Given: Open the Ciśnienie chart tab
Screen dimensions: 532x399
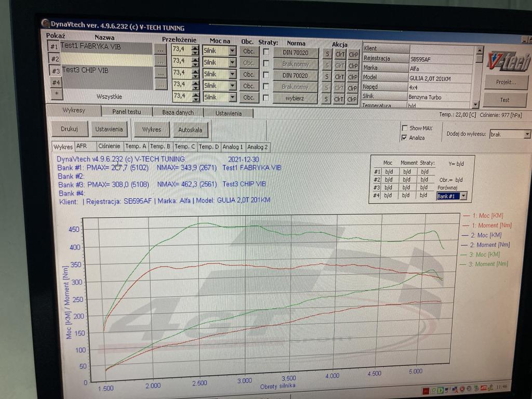Looking at the screenshot, I should coord(109,146).
